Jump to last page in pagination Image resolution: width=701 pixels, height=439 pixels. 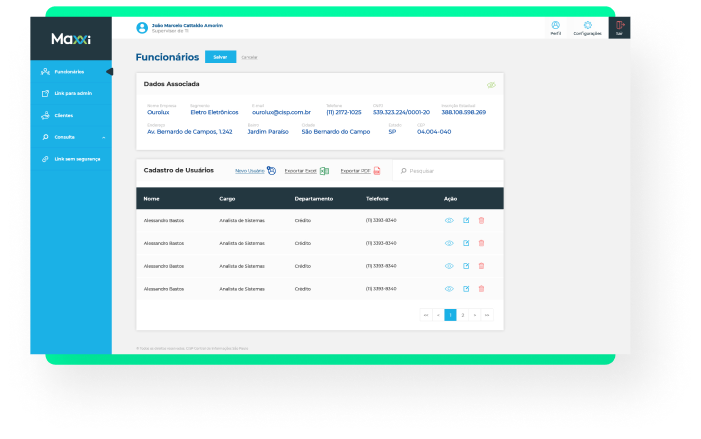[x=487, y=315]
